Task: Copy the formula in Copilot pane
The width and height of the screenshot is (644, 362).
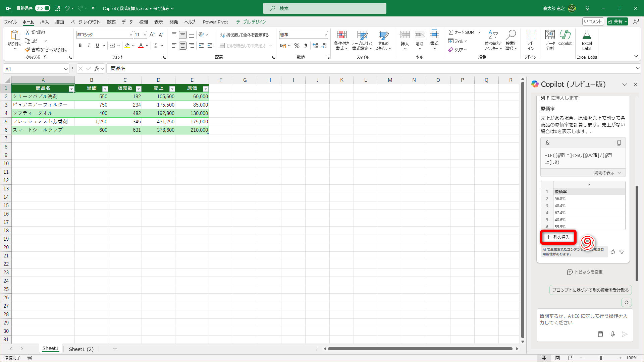Action: 619,143
